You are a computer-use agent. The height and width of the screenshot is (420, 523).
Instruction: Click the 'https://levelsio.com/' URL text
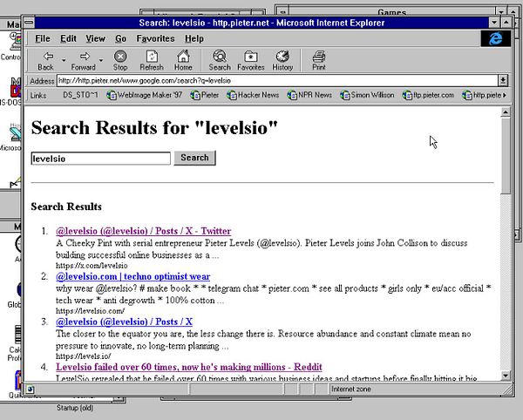91,311
